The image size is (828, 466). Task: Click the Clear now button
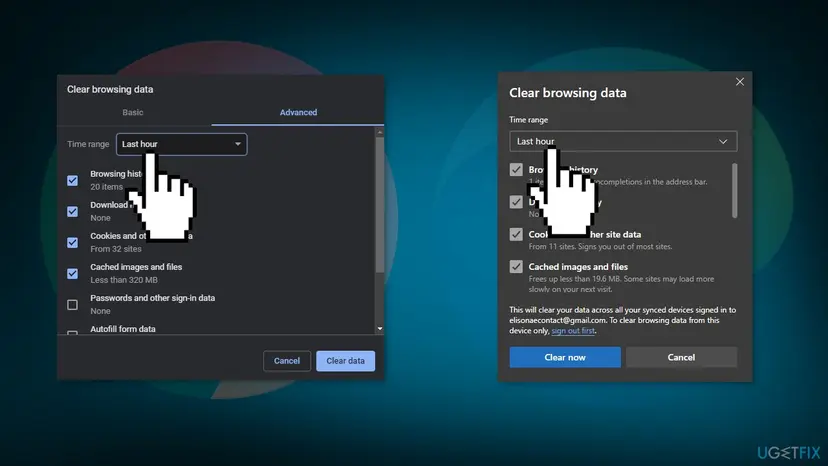[565, 357]
